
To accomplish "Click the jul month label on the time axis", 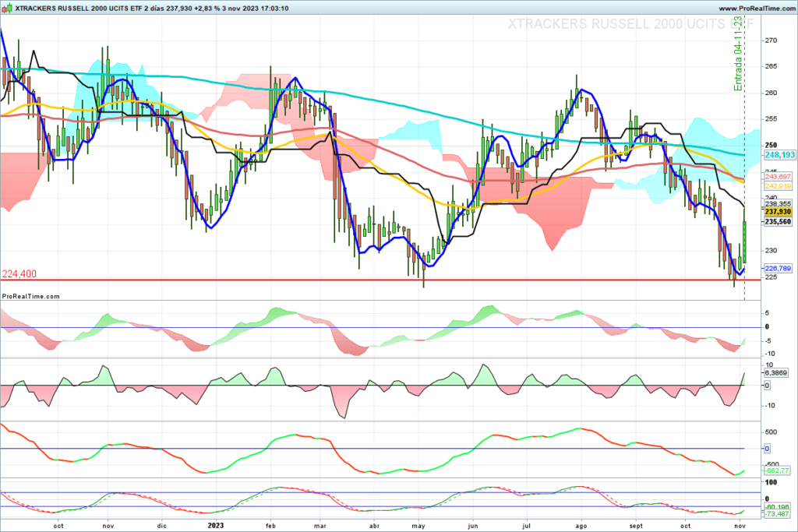I will [x=526, y=526].
